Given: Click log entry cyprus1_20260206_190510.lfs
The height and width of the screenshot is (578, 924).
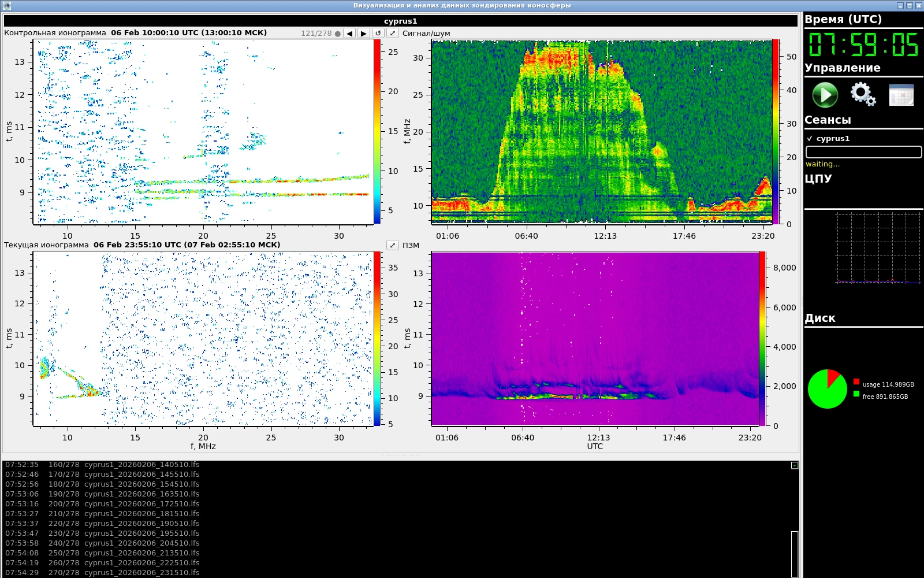Looking at the screenshot, I should point(142,524).
